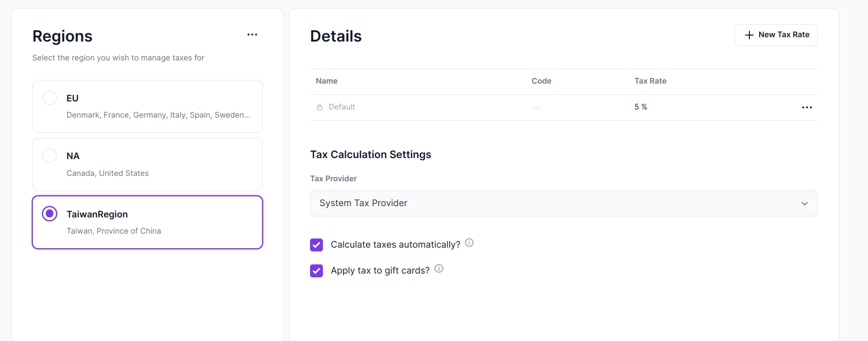This screenshot has width=868, height=341.
Task: Select the NA region radio button
Action: [50, 155]
